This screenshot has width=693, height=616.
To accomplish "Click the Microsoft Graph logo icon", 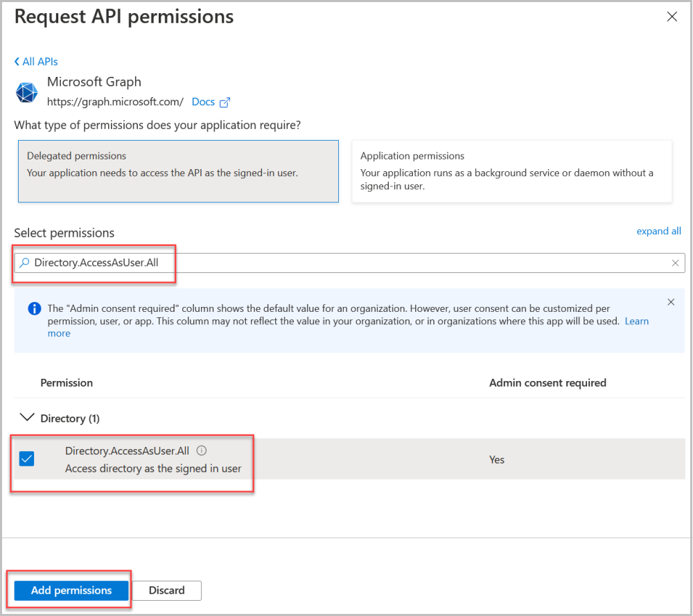I will [x=26, y=92].
